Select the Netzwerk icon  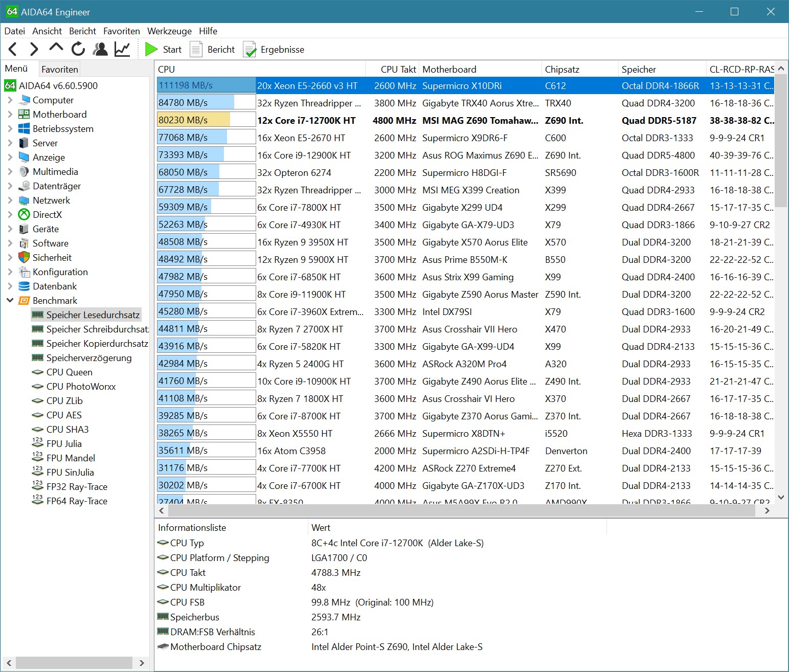pos(24,200)
